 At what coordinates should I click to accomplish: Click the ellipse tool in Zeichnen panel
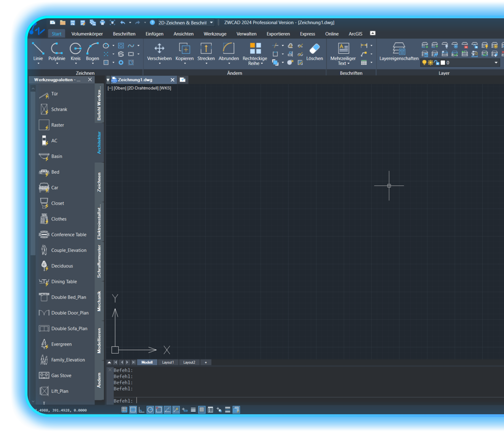106,45
